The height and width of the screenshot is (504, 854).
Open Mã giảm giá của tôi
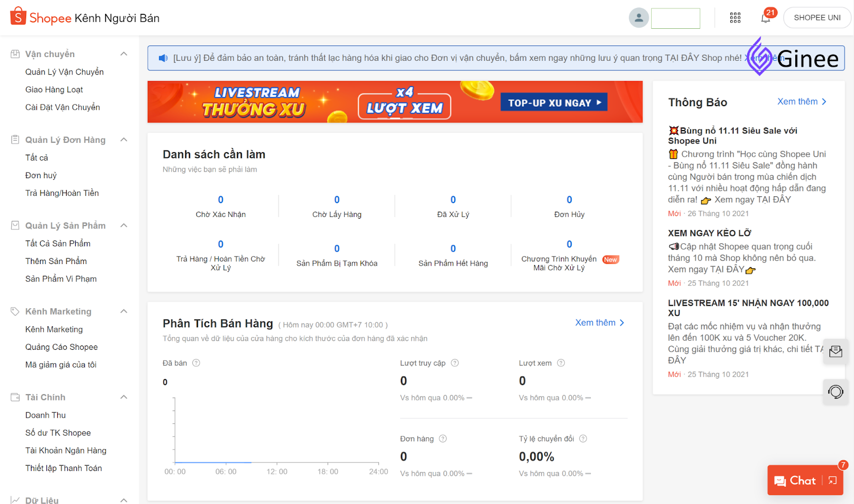tap(61, 365)
